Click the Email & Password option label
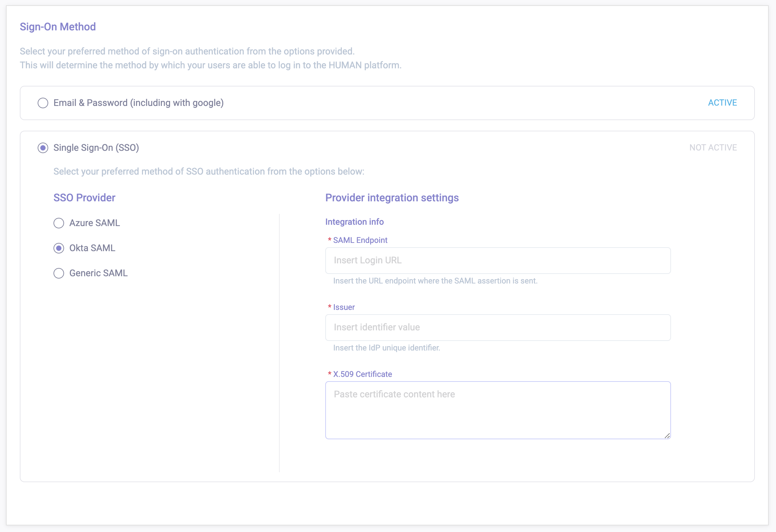Screen dimensions: 776x532 (x=138, y=103)
